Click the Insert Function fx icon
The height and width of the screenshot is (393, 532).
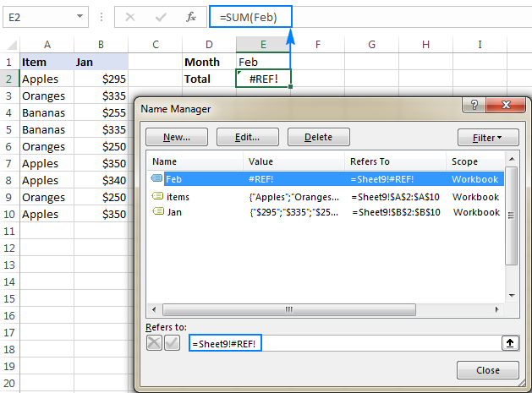click(x=191, y=16)
